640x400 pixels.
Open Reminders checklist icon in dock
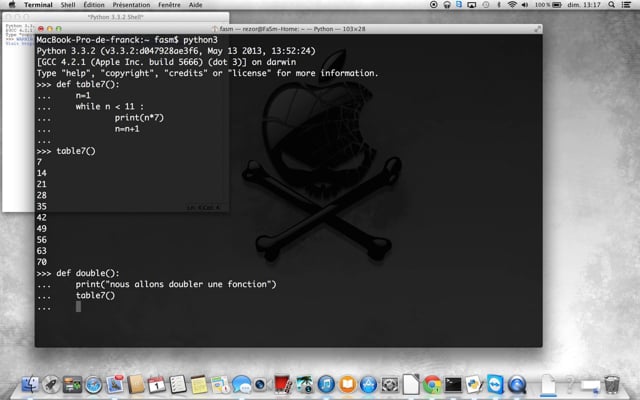178,384
